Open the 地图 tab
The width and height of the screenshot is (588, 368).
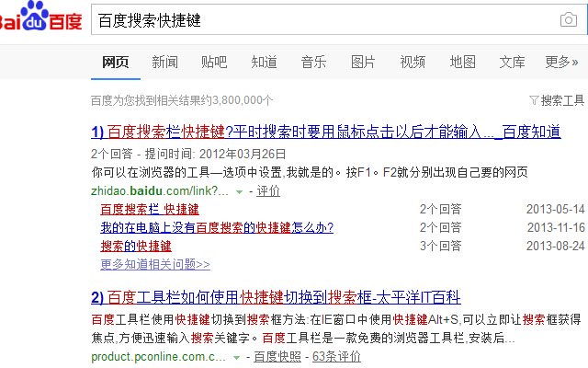click(x=463, y=62)
